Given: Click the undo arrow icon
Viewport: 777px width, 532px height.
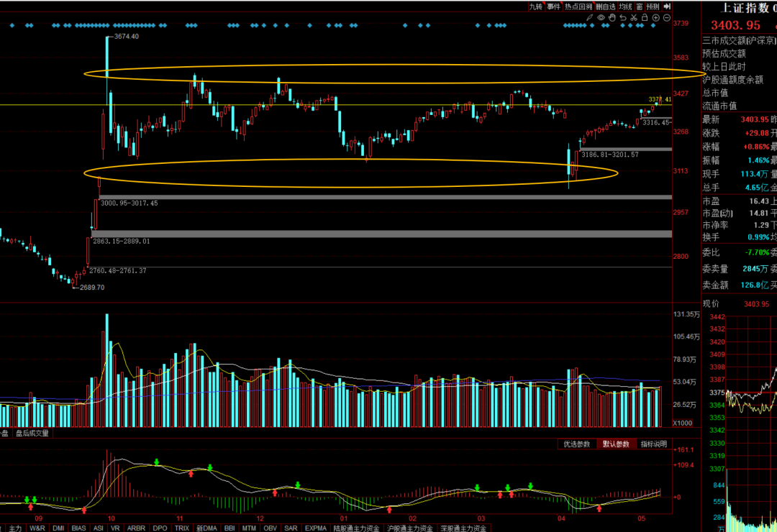Looking at the screenshot, I should click(x=623, y=17).
